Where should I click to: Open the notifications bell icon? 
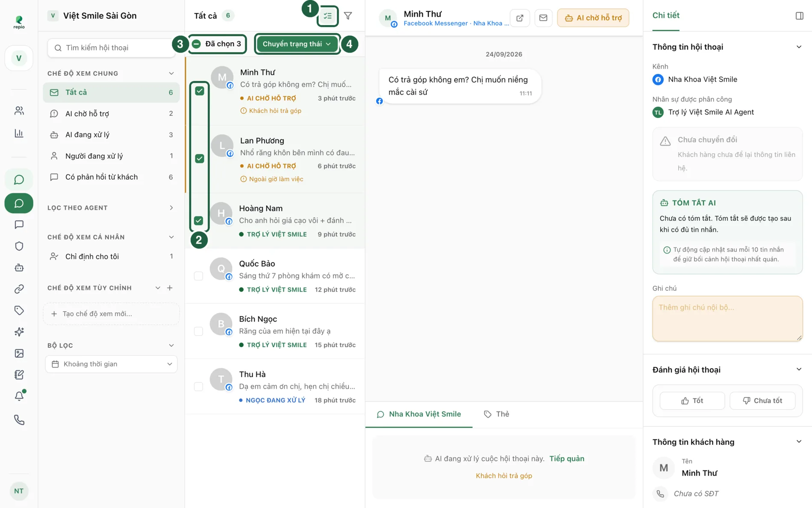click(19, 396)
